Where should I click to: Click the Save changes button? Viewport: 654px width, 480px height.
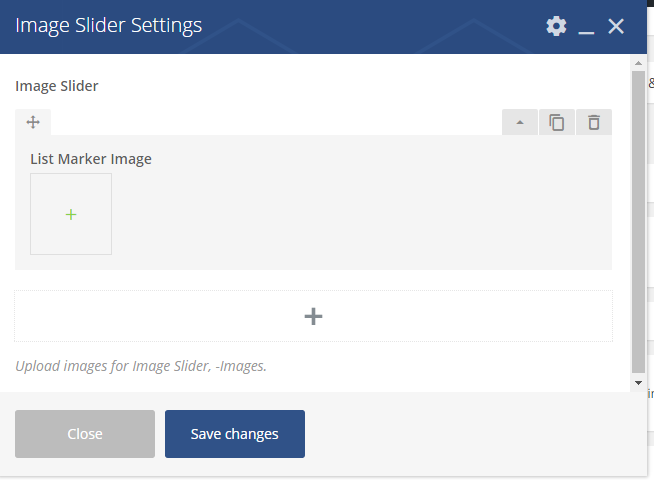[234, 434]
